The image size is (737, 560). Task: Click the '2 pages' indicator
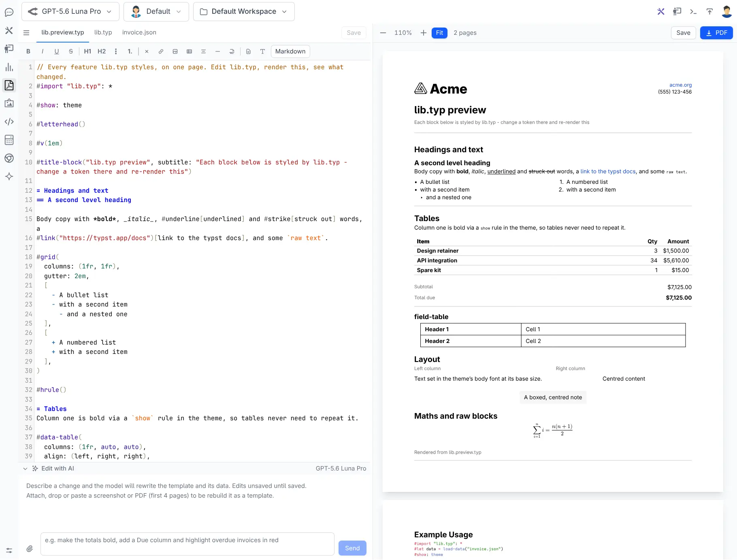click(x=465, y=33)
